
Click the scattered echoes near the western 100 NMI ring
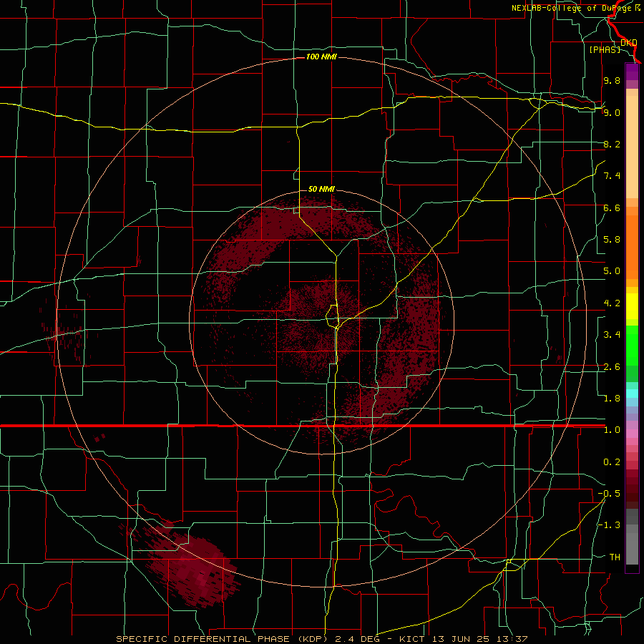(68, 335)
